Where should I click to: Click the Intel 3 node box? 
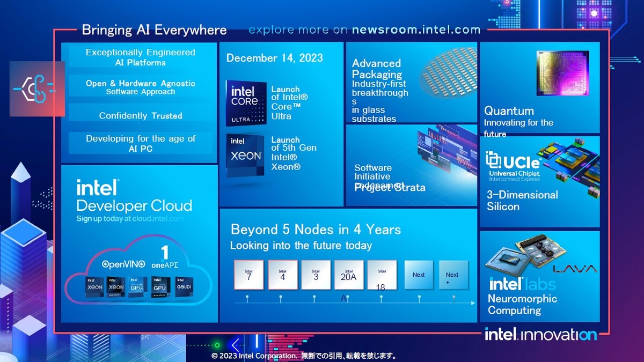[x=316, y=275]
